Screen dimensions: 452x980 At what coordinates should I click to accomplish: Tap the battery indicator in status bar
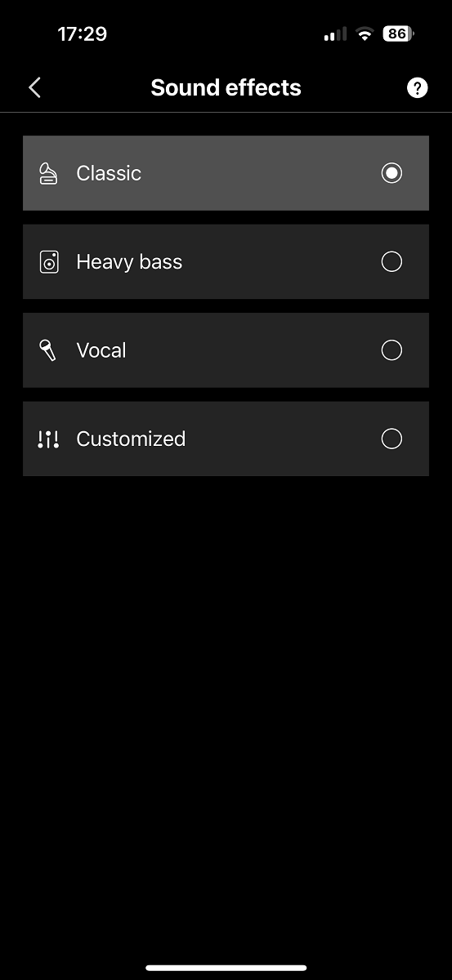coord(398,33)
